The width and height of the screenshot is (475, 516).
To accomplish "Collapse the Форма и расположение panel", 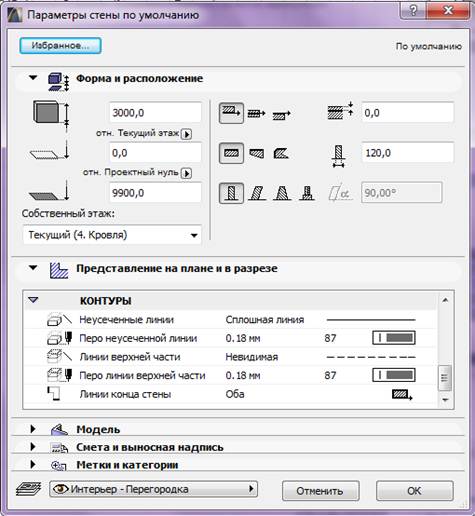I will [33, 78].
